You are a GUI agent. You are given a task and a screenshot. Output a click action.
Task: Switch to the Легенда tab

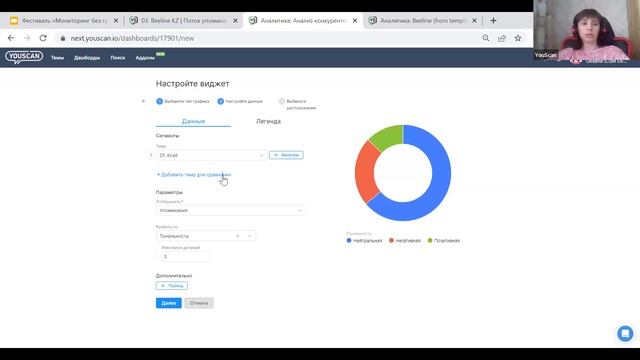pyautogui.click(x=268, y=121)
